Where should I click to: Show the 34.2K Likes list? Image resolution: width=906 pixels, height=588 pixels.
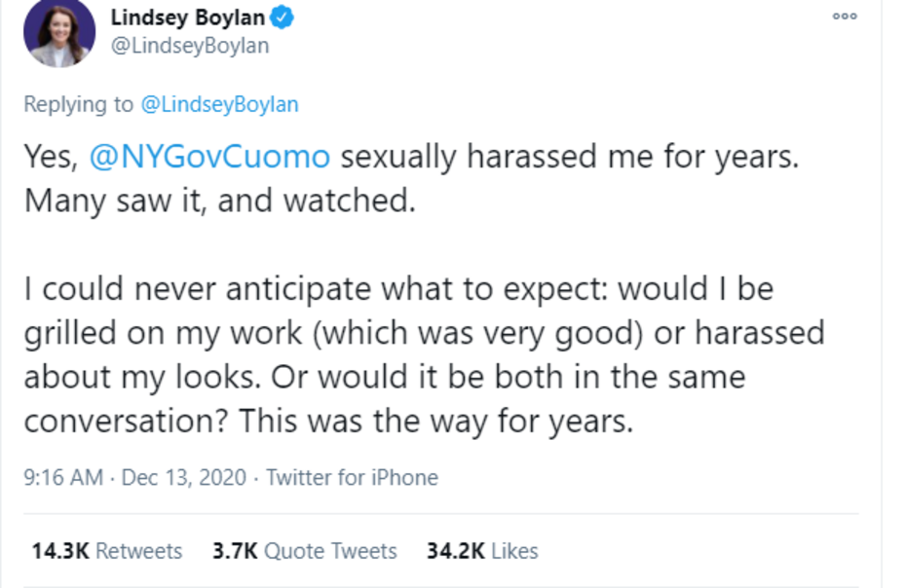[x=482, y=551]
